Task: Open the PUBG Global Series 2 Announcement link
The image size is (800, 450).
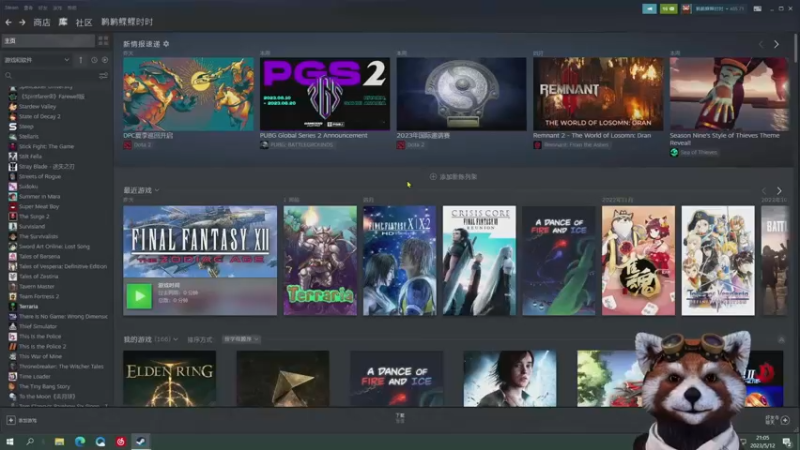Action: click(313, 135)
